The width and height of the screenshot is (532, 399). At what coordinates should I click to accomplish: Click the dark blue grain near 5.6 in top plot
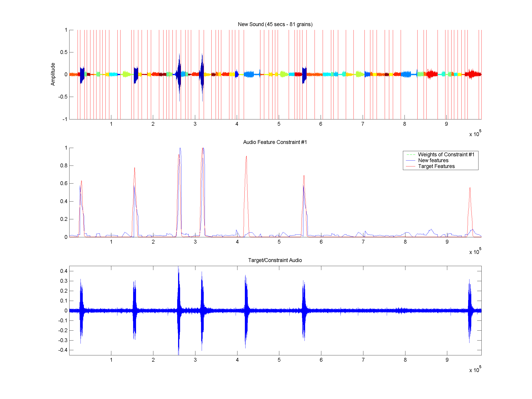[x=304, y=75]
